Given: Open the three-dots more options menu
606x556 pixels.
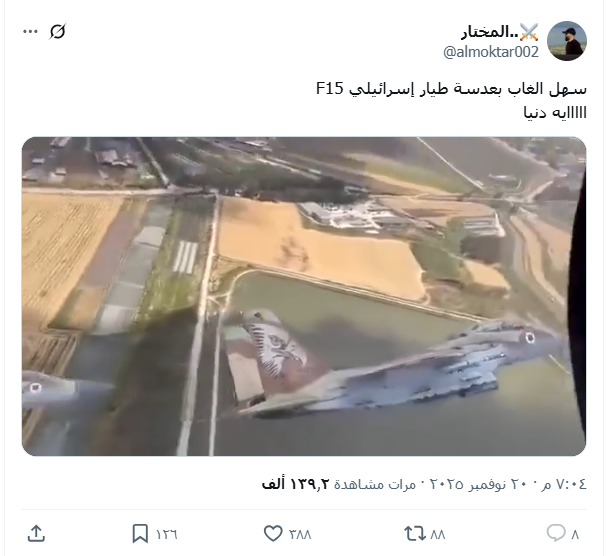Looking at the screenshot, I should 30,31.
